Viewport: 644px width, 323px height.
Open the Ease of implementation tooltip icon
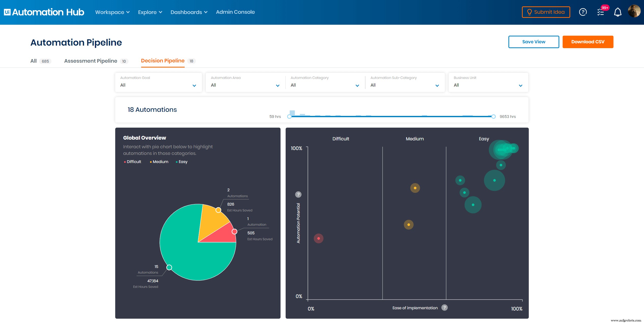(x=445, y=307)
